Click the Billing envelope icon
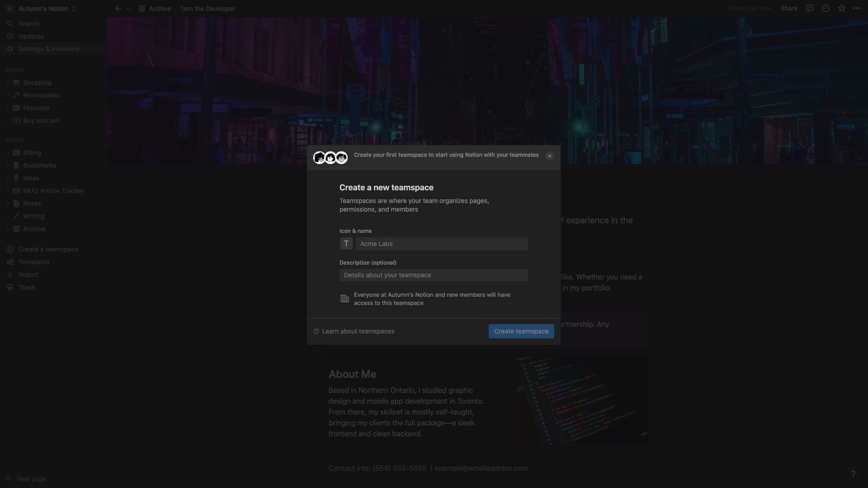This screenshot has width=868, height=488. click(x=16, y=153)
